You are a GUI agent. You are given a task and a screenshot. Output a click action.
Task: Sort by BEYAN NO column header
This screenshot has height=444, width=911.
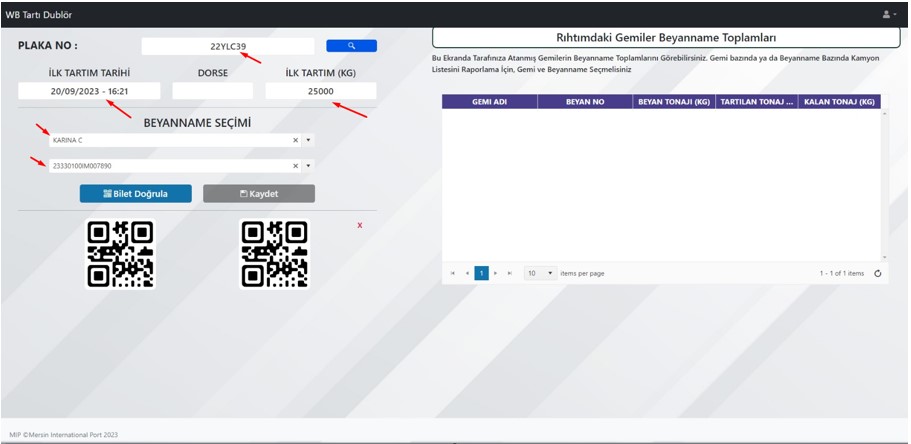coord(585,102)
